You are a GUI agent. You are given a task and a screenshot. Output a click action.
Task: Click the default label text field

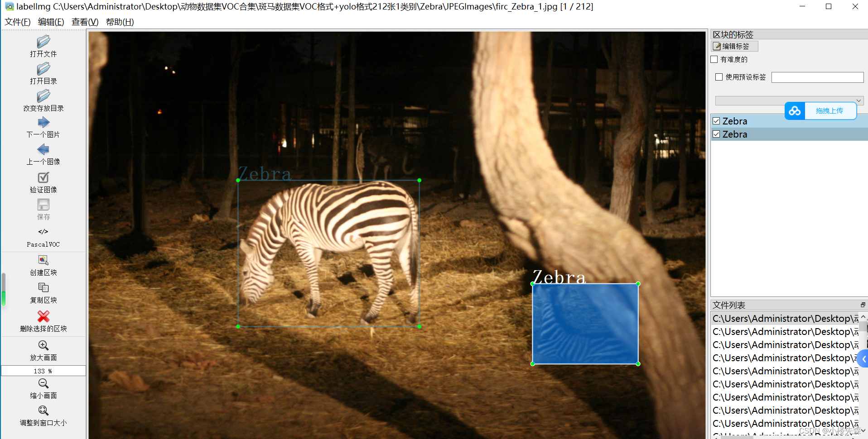(817, 77)
